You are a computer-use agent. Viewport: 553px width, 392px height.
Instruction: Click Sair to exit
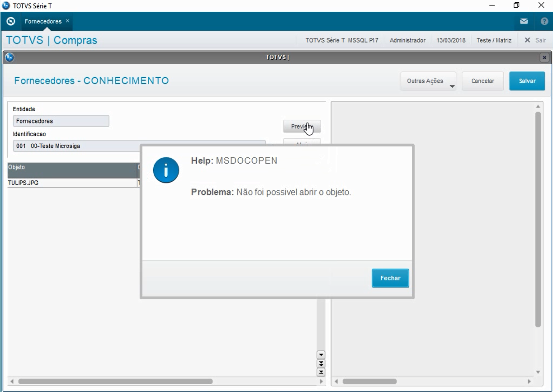(535, 40)
